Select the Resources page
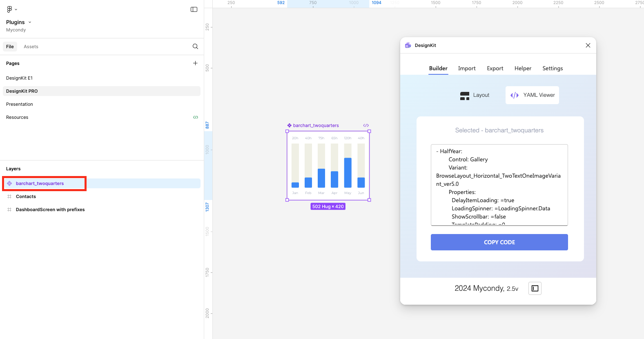644x339 pixels. click(x=102, y=117)
